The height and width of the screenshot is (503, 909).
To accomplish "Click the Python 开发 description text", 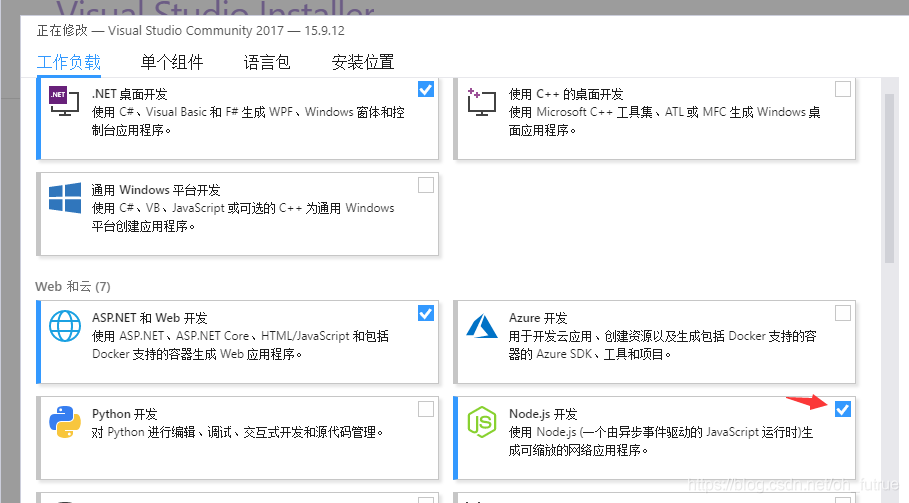I will tap(238, 432).
